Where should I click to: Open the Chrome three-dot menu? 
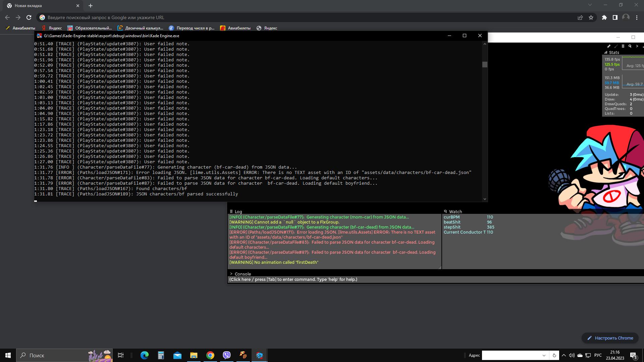(x=637, y=17)
